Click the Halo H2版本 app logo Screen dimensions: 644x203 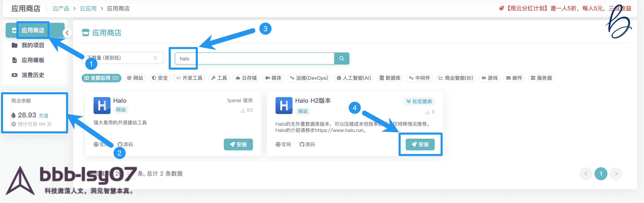click(x=284, y=105)
